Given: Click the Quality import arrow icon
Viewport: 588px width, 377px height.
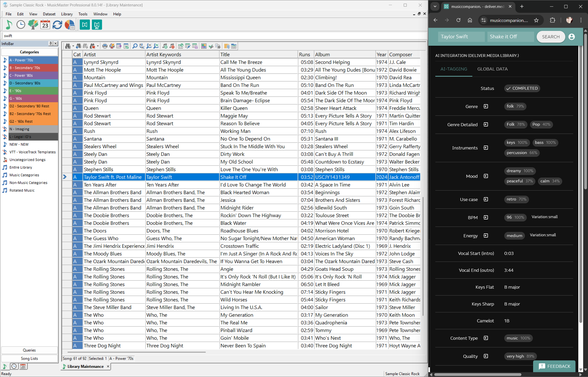Looking at the screenshot, I should point(486,356).
